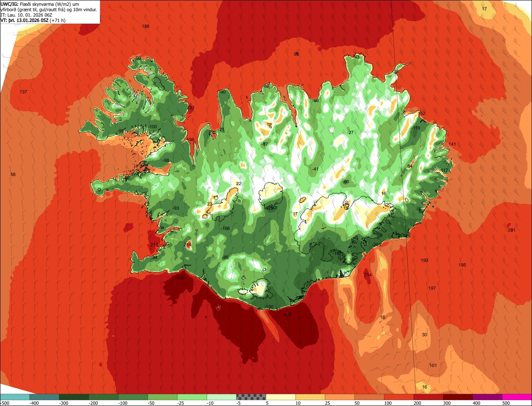
Task: Click the heat flux value 188 on the map
Action: click(145, 26)
